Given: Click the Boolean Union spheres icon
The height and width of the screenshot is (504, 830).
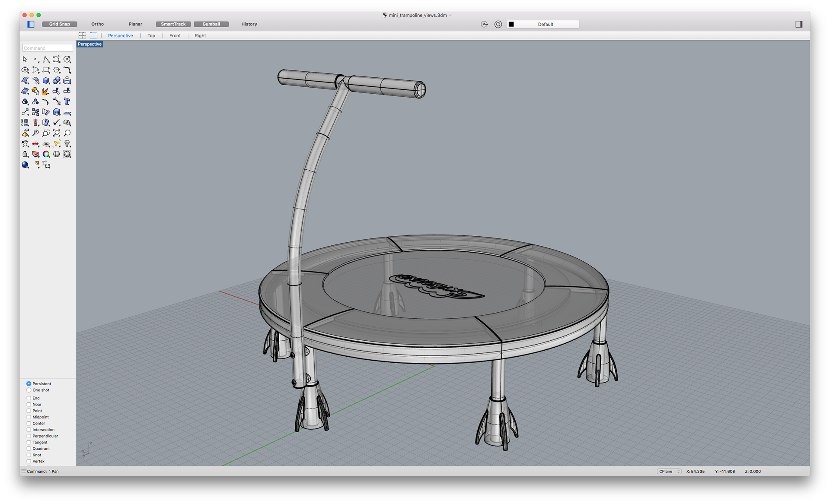Looking at the screenshot, I should coord(57,80).
